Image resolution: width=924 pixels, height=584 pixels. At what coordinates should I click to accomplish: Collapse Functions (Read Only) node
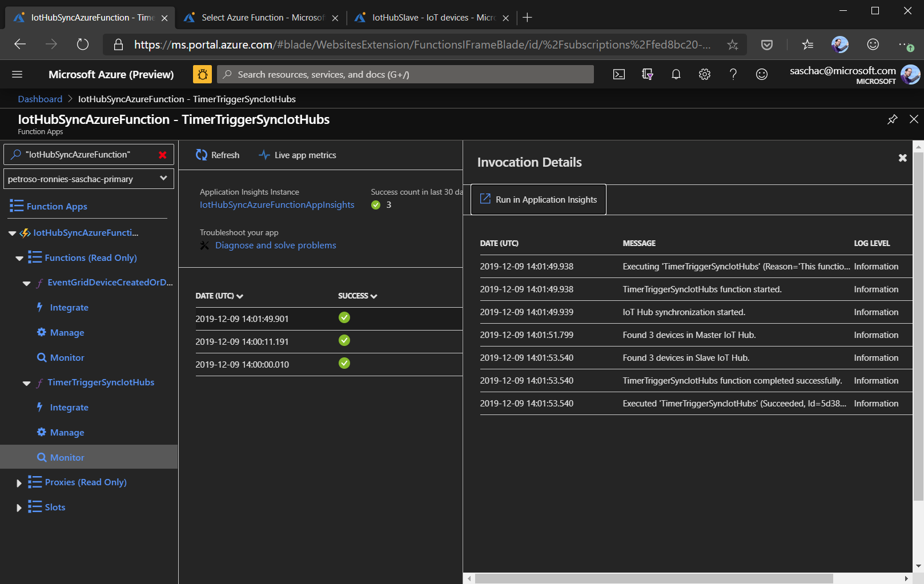click(x=19, y=258)
